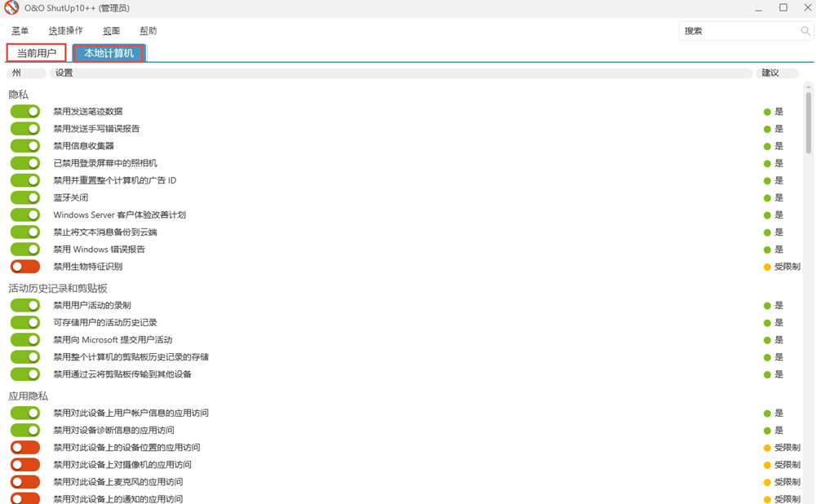Image resolution: width=816 pixels, height=504 pixels.
Task: Click the search magnifier icon
Action: (x=805, y=31)
